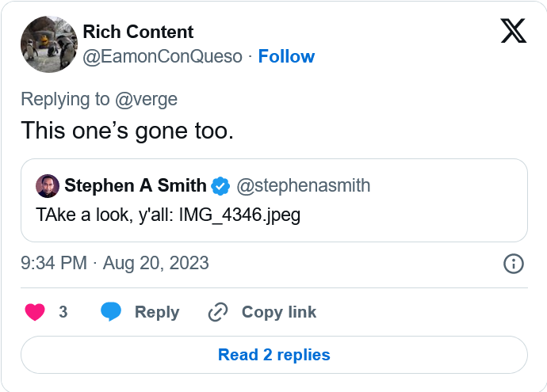
Task: Open the tweet info icon
Action: (x=513, y=264)
